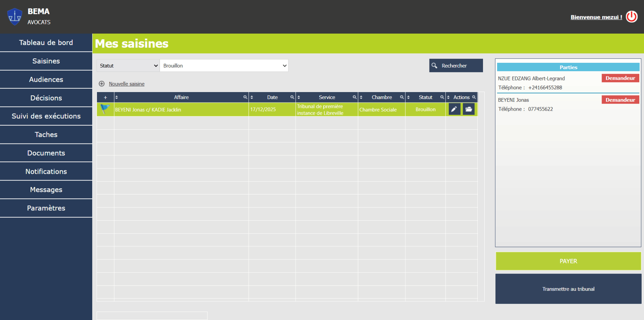Viewport: 644px width, 320px height.
Task: Select the BEYENI Jonas c/ KADIE Jacklin row
Action: click(x=181, y=110)
